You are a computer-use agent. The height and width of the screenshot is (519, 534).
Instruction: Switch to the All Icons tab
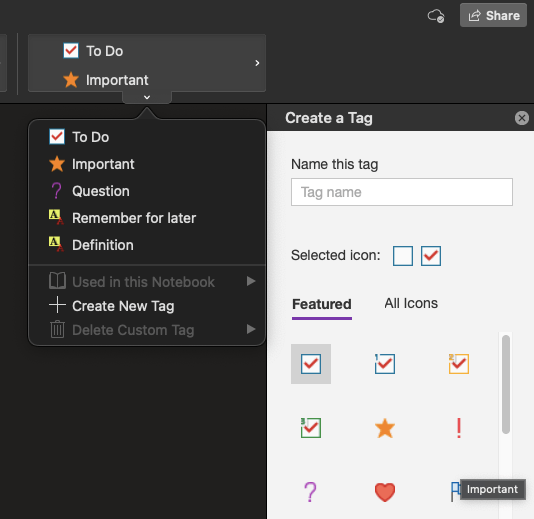411,303
